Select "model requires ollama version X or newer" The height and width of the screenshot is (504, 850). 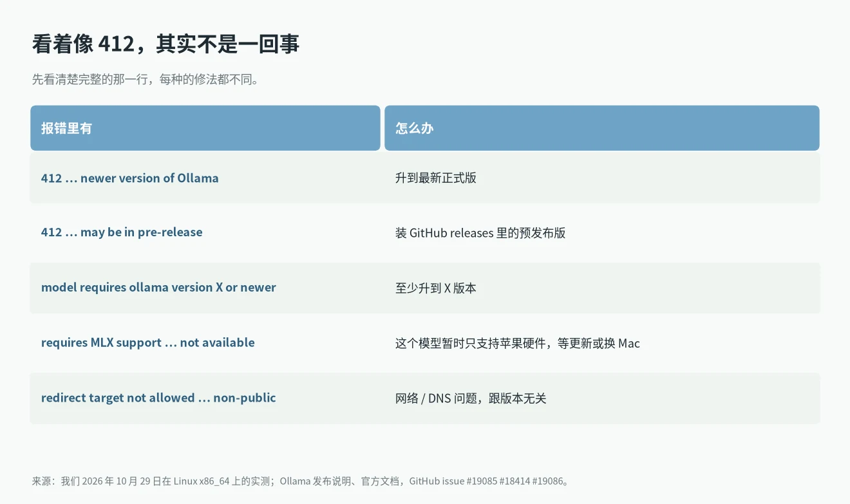(x=158, y=288)
